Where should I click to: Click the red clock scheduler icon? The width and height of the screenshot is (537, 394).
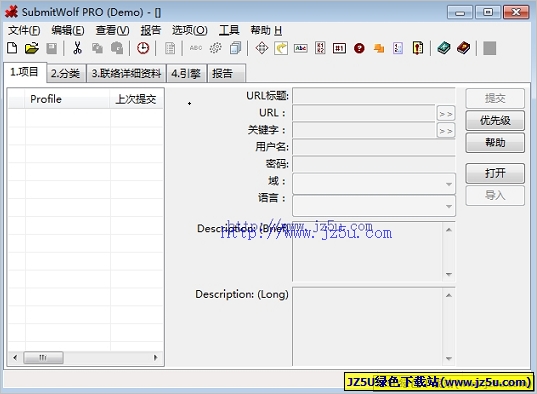point(143,48)
